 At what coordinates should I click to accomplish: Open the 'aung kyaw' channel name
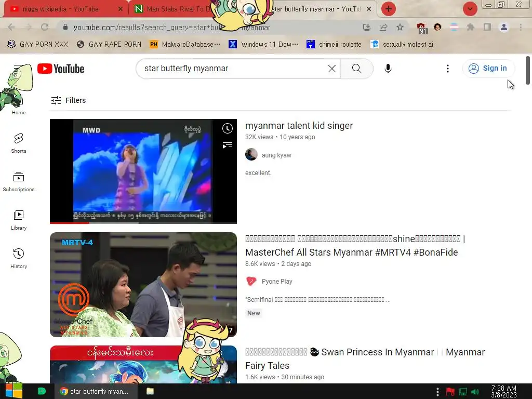276,155
